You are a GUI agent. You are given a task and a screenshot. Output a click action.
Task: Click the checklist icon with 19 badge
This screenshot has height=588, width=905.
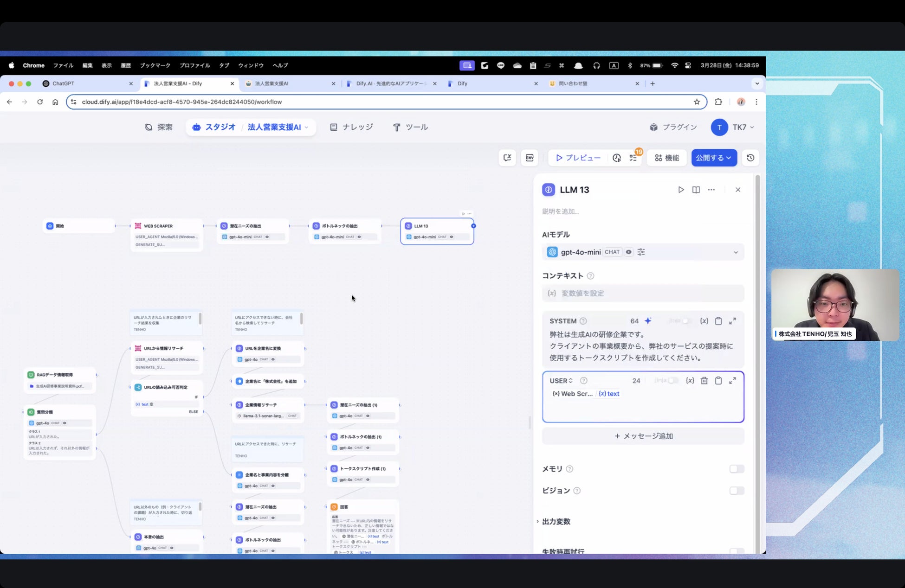coord(633,158)
